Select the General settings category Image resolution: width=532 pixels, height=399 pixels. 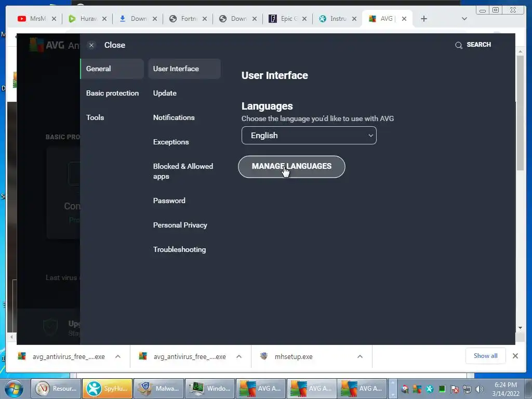pos(112,69)
